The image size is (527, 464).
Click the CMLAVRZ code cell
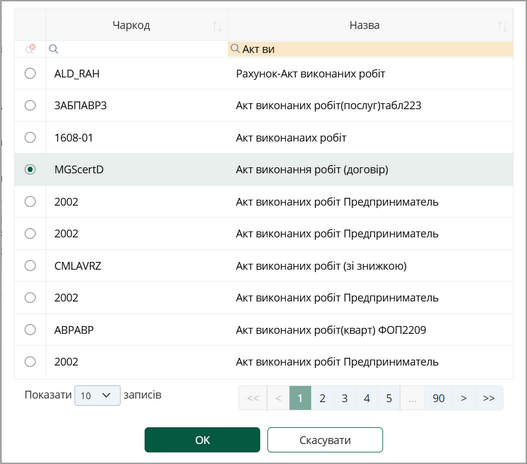(137, 266)
